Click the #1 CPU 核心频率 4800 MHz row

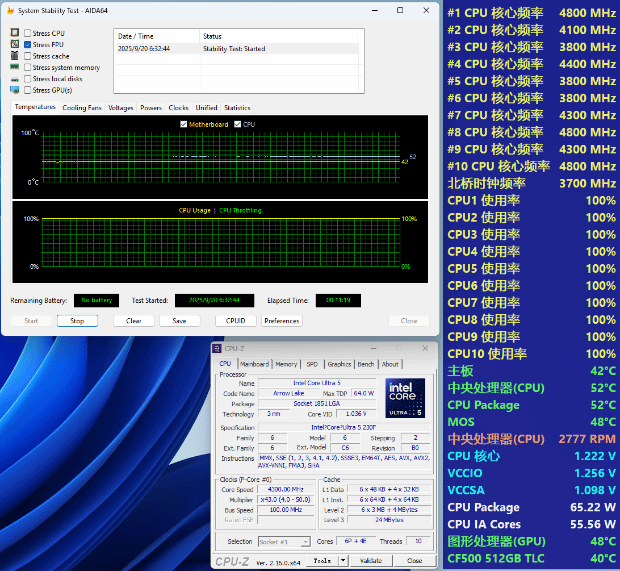[531, 13]
